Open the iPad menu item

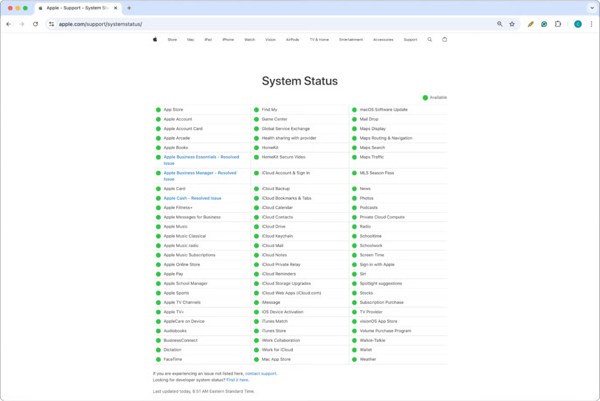tap(208, 39)
